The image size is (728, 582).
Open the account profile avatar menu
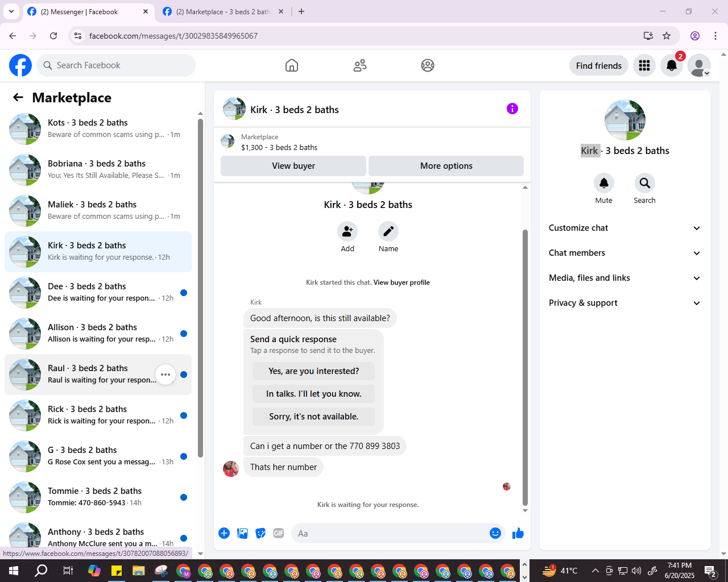[699, 65]
